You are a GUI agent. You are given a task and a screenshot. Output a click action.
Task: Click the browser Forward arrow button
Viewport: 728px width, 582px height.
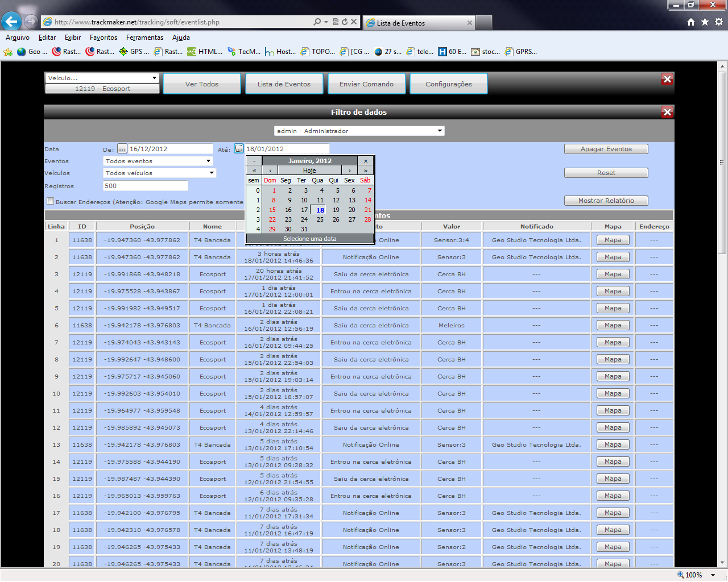tap(31, 22)
